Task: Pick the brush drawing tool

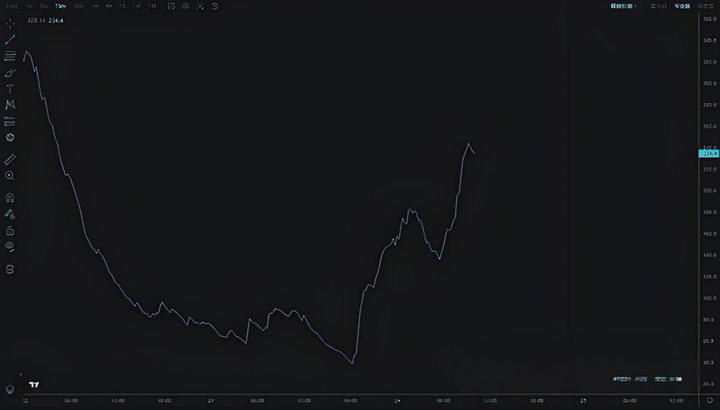Action: 10,73
